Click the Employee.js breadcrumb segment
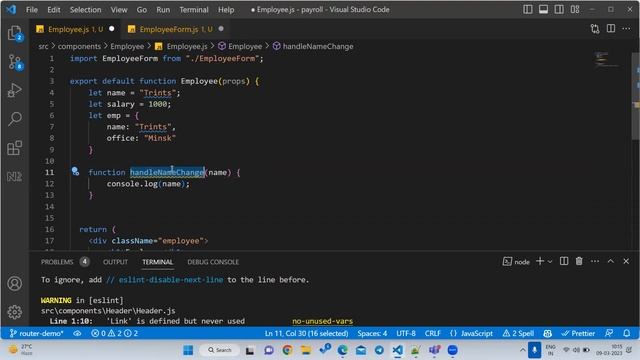 click(182, 46)
